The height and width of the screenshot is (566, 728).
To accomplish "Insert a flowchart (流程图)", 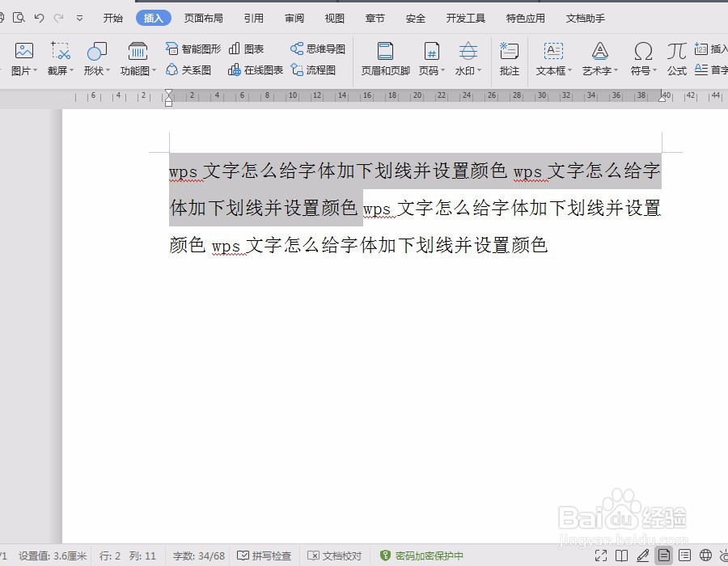I will coord(313,70).
